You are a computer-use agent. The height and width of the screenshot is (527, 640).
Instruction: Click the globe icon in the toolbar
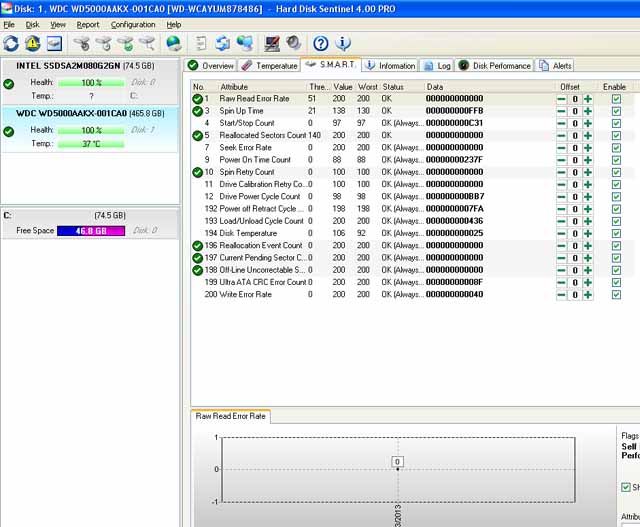(x=174, y=43)
